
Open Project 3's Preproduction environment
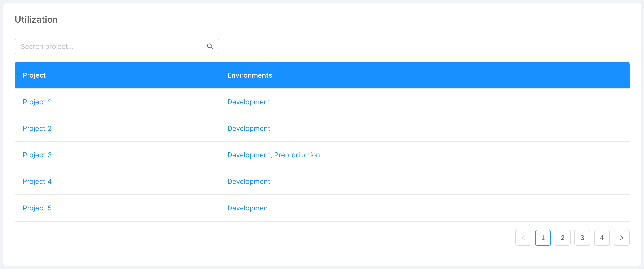pyautogui.click(x=297, y=155)
